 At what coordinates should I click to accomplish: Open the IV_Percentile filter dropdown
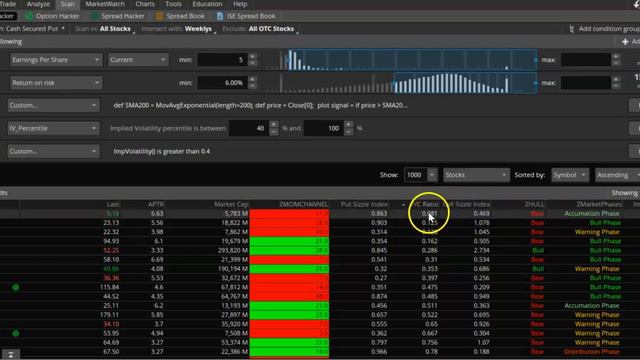click(x=53, y=128)
